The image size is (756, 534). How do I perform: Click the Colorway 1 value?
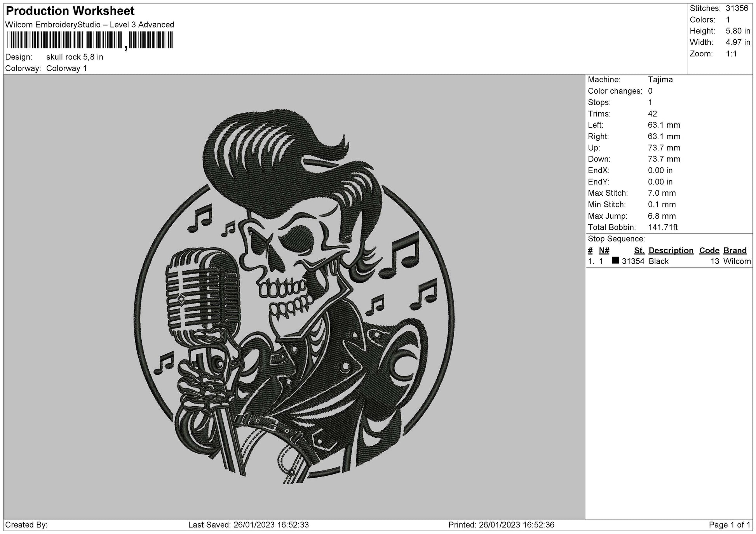pyautogui.click(x=66, y=68)
